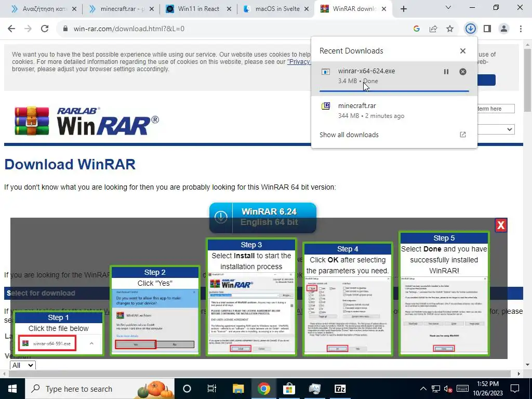
Task: Open the notification center icon
Action: [x=515, y=389]
